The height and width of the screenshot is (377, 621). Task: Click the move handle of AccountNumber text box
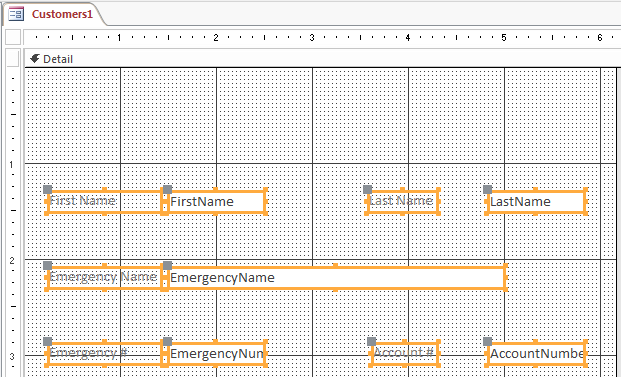tap(488, 341)
